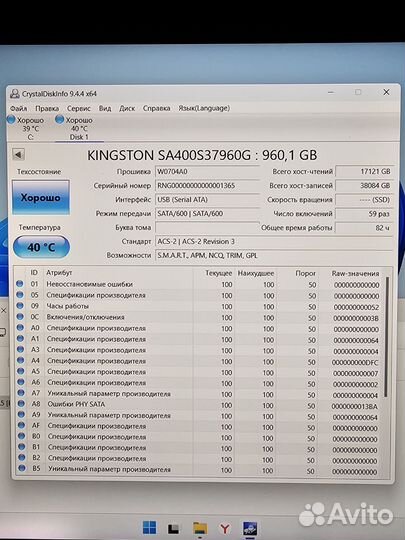This screenshot has height=540, width=405.
Task: Select the Ошибки PHY SATA row
Action: coord(198,405)
